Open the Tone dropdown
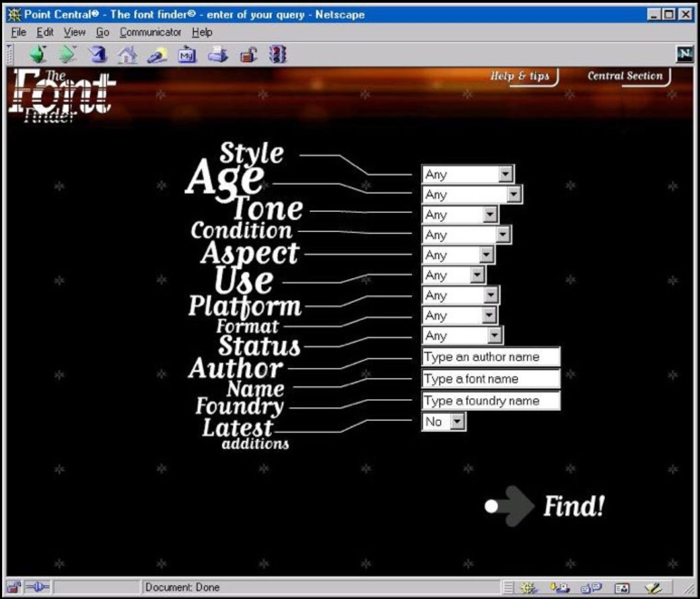The width and height of the screenshot is (700, 599). [x=460, y=215]
